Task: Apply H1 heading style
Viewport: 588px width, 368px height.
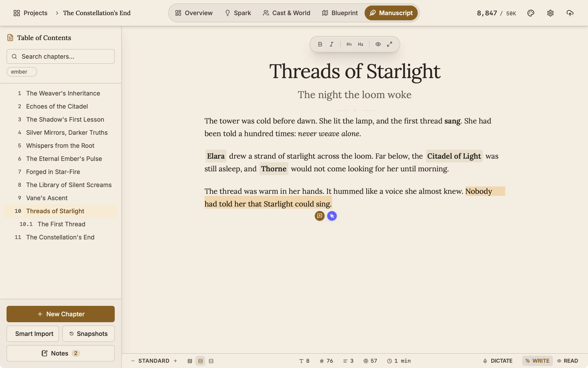Action: click(x=349, y=44)
